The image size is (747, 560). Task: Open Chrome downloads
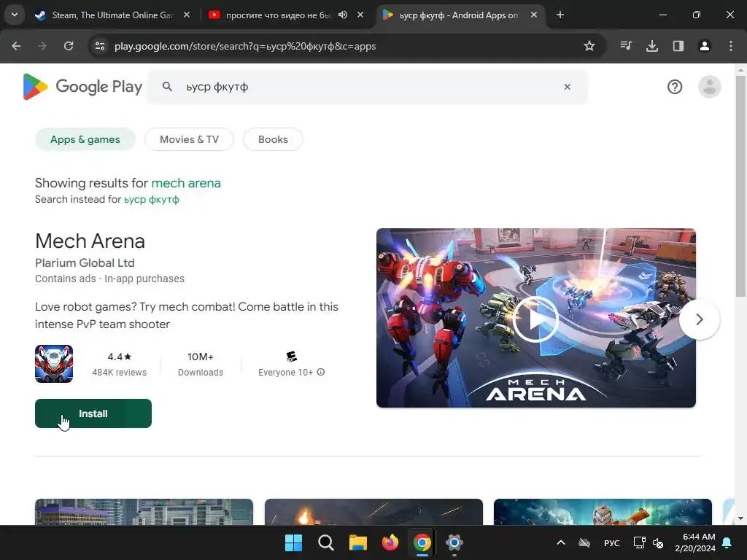click(652, 46)
